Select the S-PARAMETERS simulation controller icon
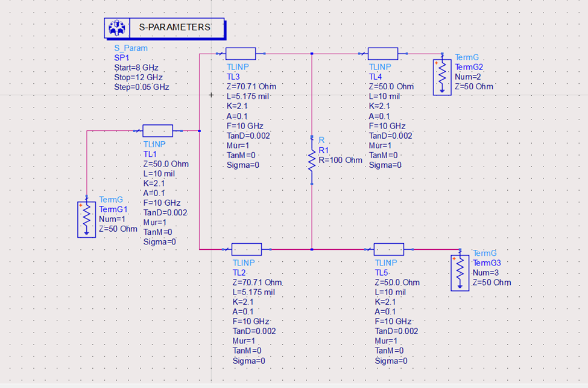The height and width of the screenshot is (388, 588). click(x=116, y=27)
